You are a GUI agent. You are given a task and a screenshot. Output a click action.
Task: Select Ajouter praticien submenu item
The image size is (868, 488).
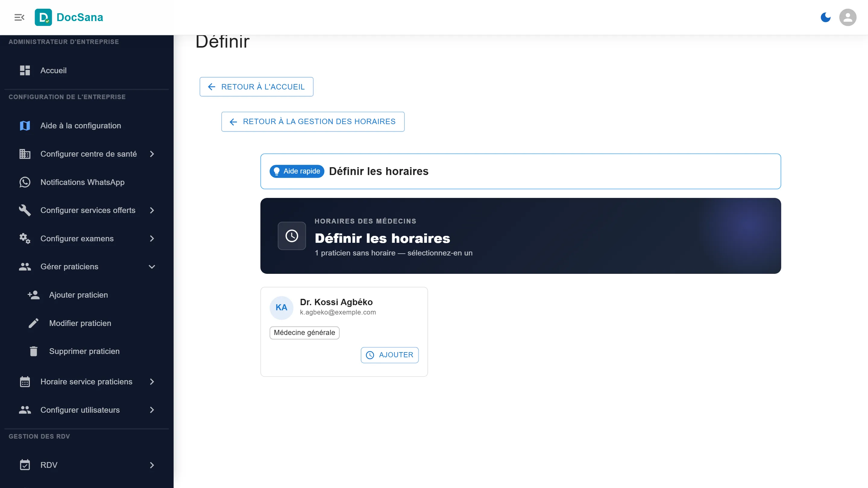[86, 295]
